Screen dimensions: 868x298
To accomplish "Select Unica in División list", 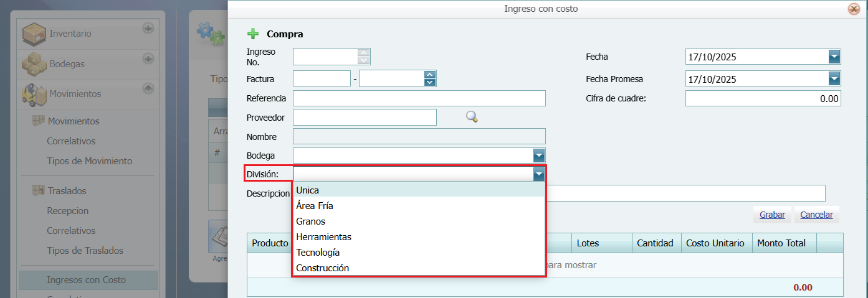I will click(418, 190).
